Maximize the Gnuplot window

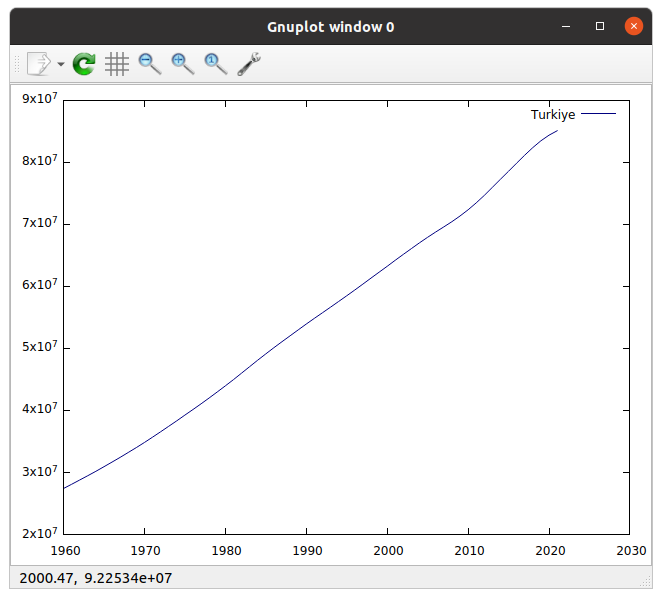[x=600, y=27]
